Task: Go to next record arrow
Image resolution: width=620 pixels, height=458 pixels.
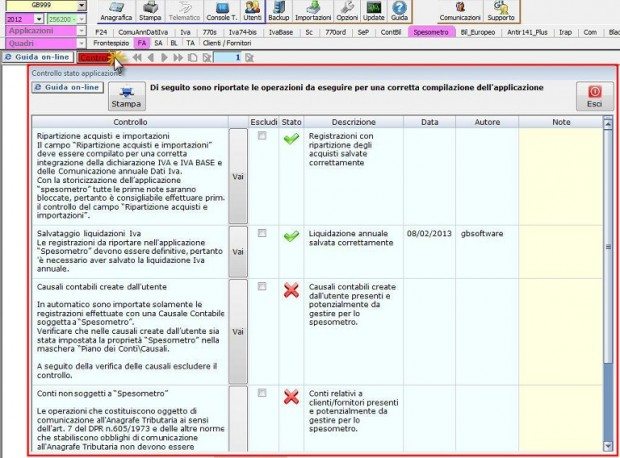Action: coord(164,58)
